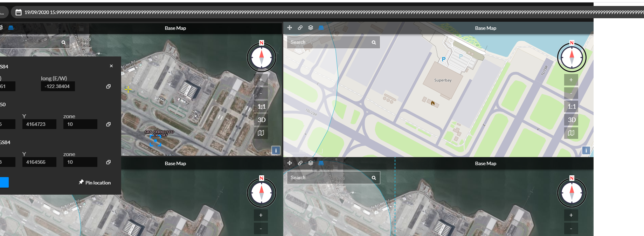Zoom in on the top-right street map
This screenshot has height=236, width=644.
(x=571, y=80)
